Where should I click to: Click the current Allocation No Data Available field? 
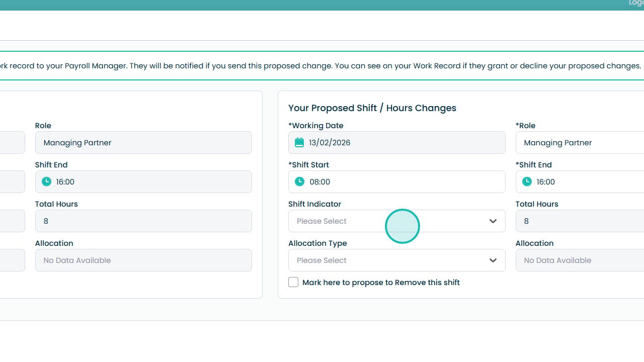click(x=143, y=260)
